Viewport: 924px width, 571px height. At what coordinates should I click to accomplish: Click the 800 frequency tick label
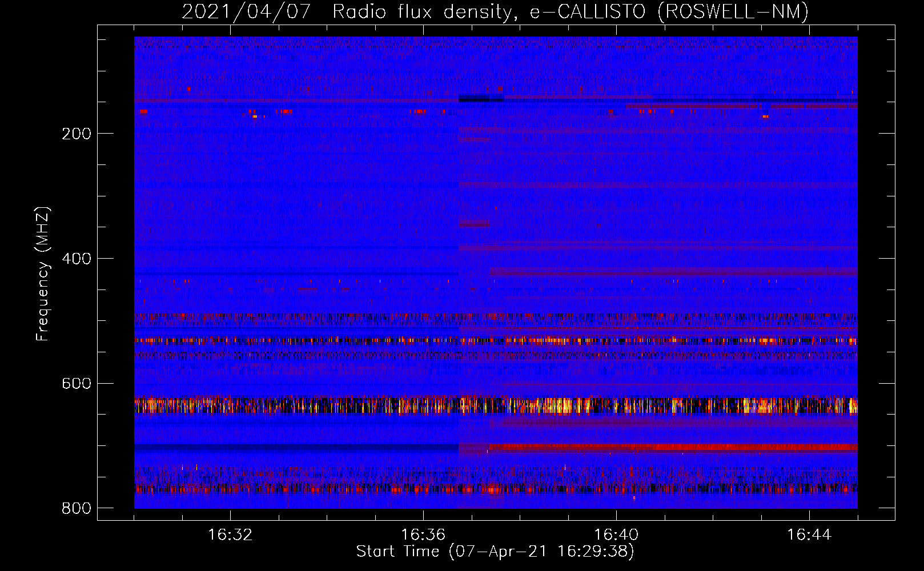point(77,508)
